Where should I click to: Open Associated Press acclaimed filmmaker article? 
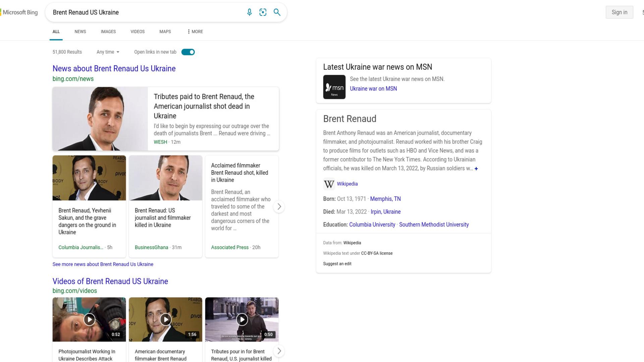point(239,173)
